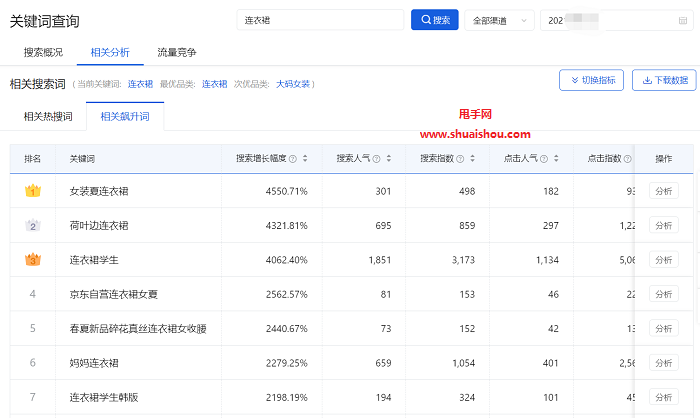Click the blue 搜索 search button
Image resolution: width=700 pixels, height=418 pixels.
pyautogui.click(x=434, y=20)
